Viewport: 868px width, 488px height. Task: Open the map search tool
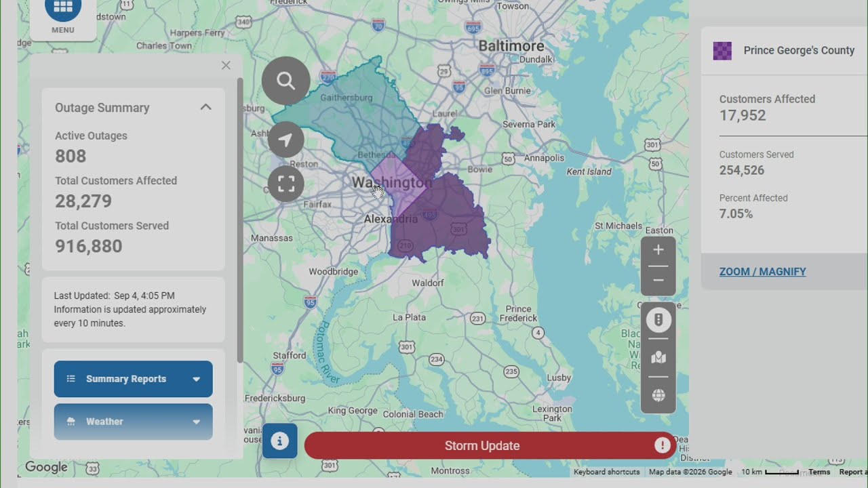(x=286, y=81)
